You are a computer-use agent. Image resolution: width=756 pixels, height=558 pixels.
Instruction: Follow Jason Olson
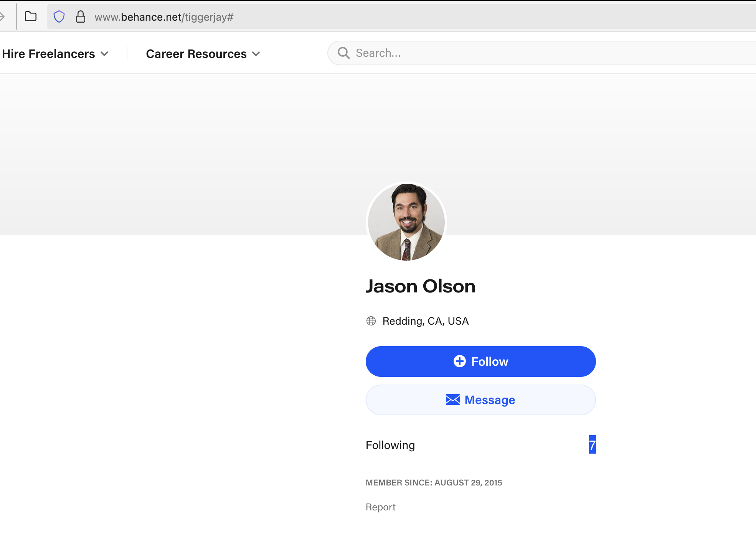coord(480,362)
